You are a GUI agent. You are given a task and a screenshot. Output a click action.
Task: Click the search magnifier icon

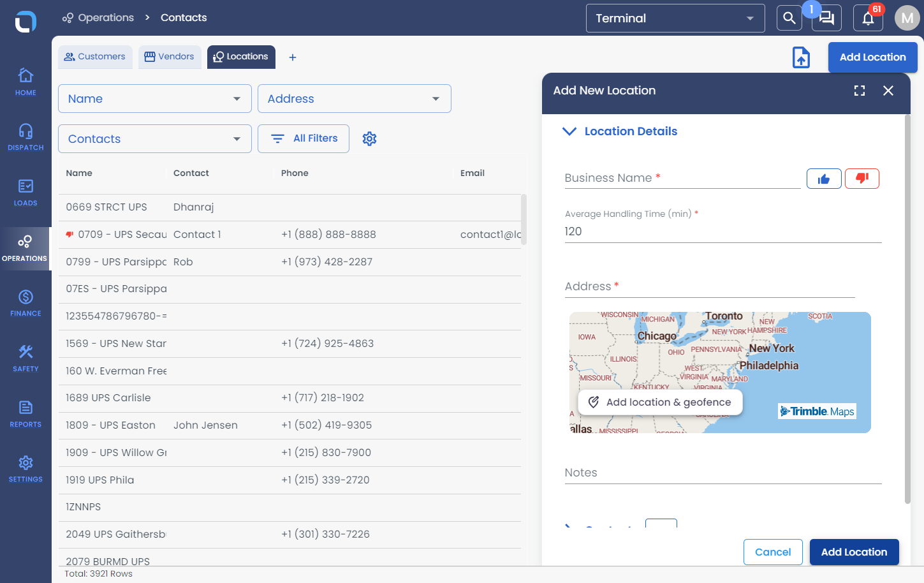[789, 18]
